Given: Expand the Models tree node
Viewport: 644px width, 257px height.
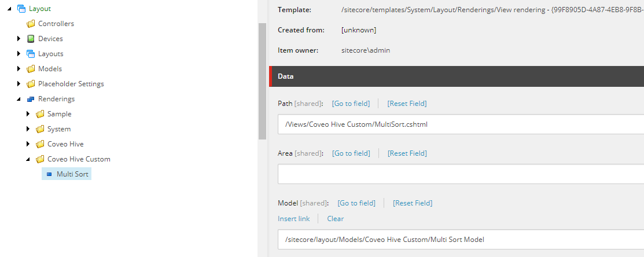Looking at the screenshot, I should [19, 69].
